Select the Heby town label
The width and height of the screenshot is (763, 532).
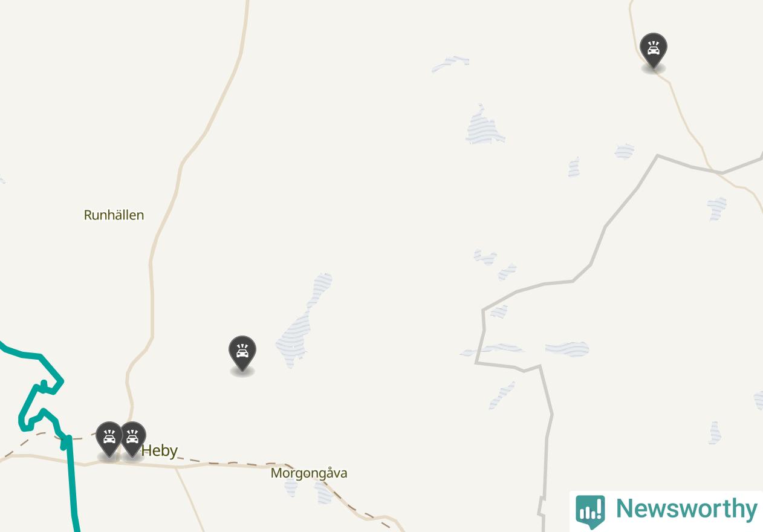point(159,450)
